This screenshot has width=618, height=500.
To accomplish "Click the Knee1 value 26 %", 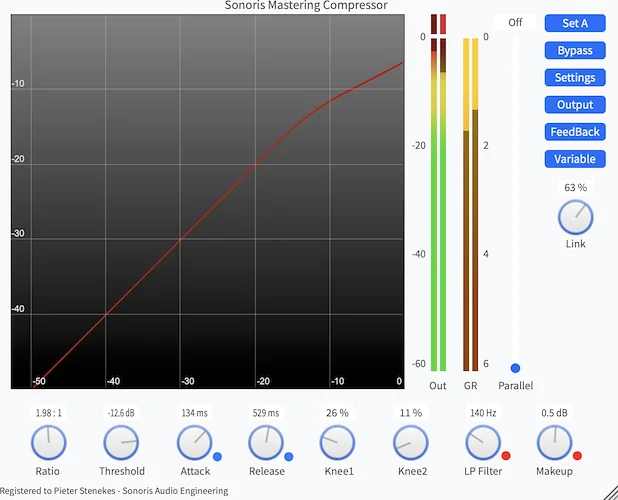I will [337, 413].
